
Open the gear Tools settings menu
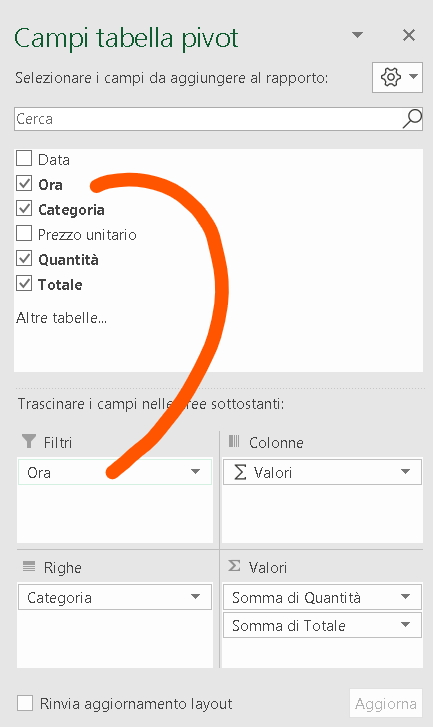pyautogui.click(x=397, y=77)
